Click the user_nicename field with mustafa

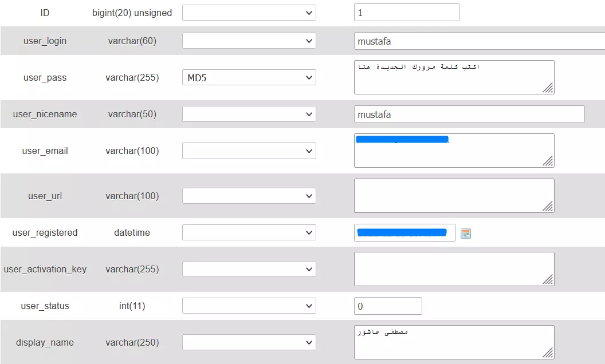[x=469, y=114]
